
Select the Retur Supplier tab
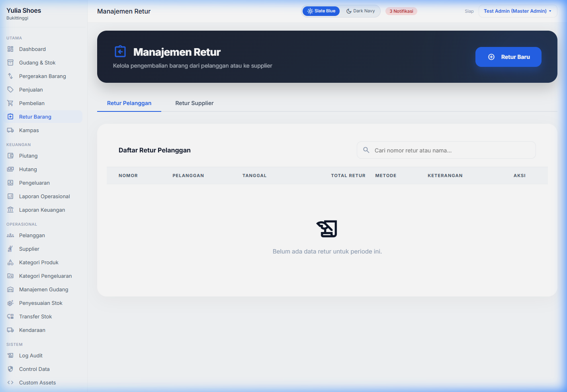[194, 103]
